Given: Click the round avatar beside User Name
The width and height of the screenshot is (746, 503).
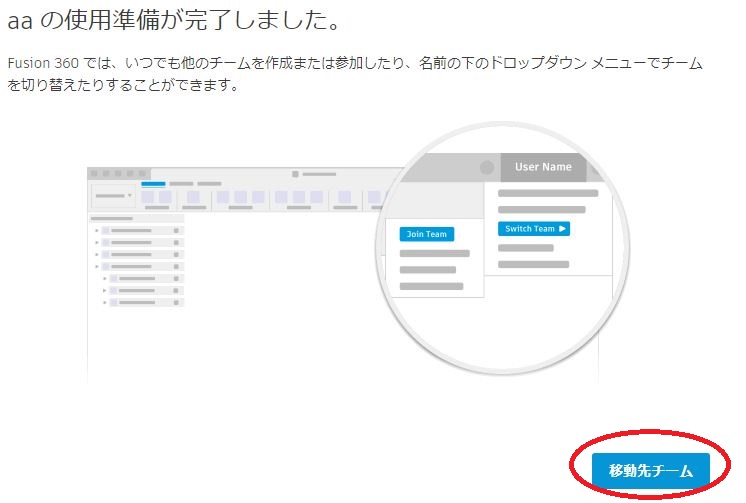Looking at the screenshot, I should point(487,168).
